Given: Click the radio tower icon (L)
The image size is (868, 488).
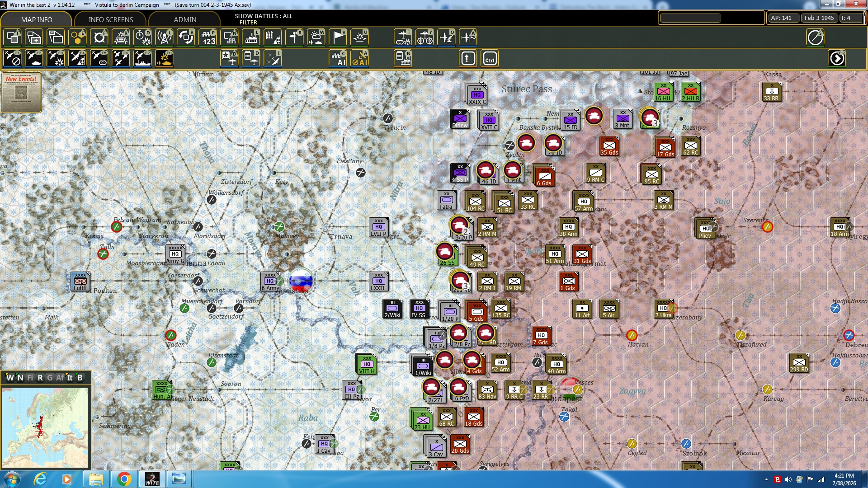Looking at the screenshot, I should [x=164, y=38].
